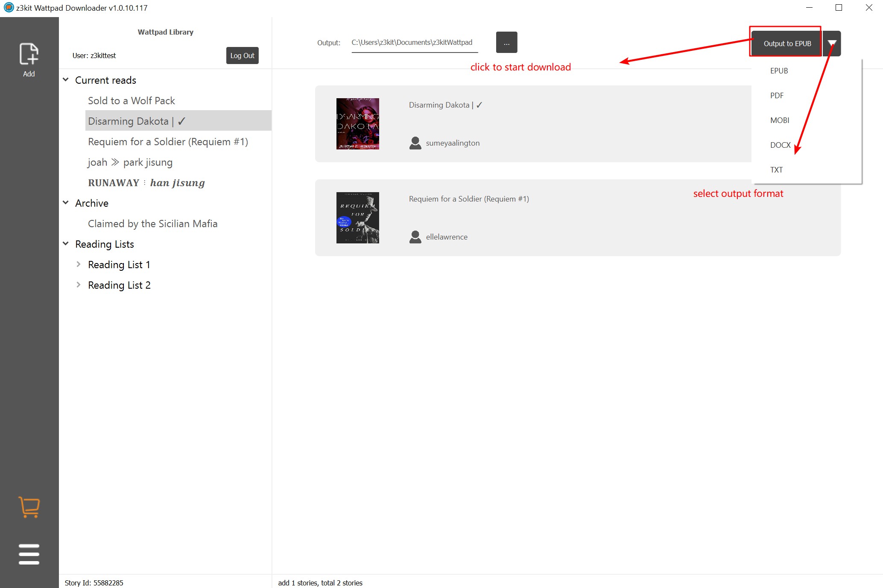This screenshot has height=588, width=883.
Task: Click the Current reads label
Action: (105, 80)
